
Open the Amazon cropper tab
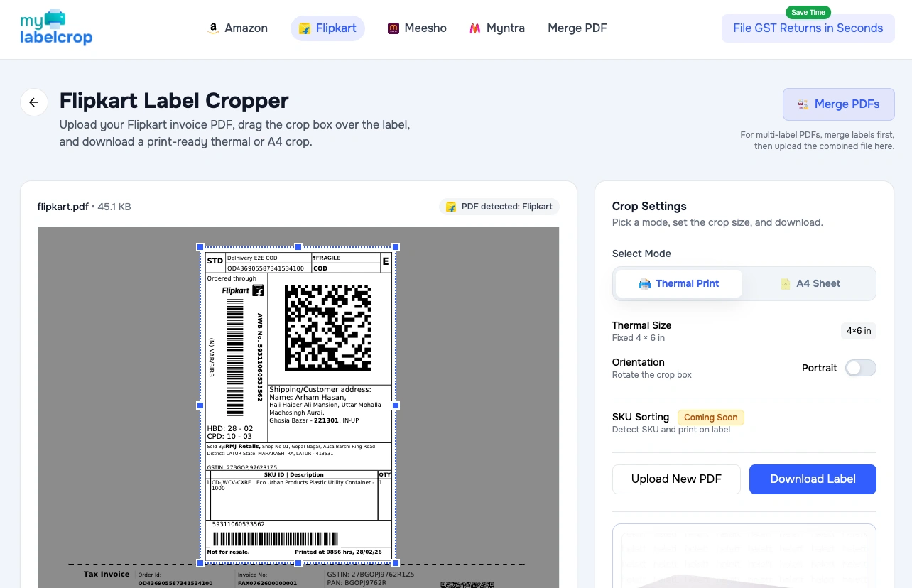click(x=237, y=28)
